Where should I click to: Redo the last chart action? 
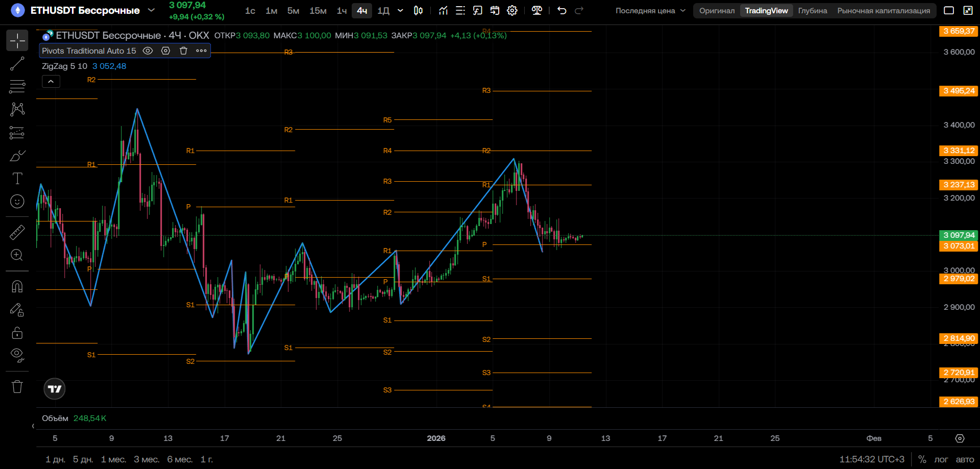coord(579,11)
